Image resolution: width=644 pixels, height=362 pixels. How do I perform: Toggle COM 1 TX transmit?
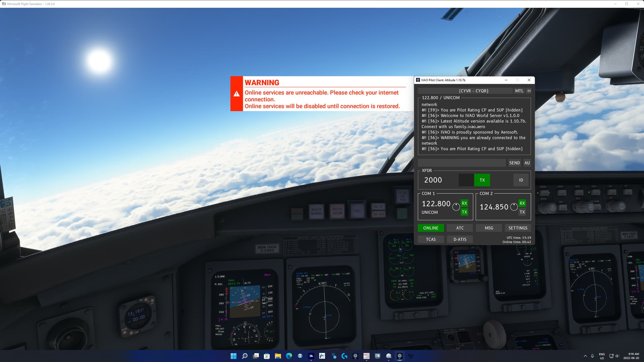464,212
